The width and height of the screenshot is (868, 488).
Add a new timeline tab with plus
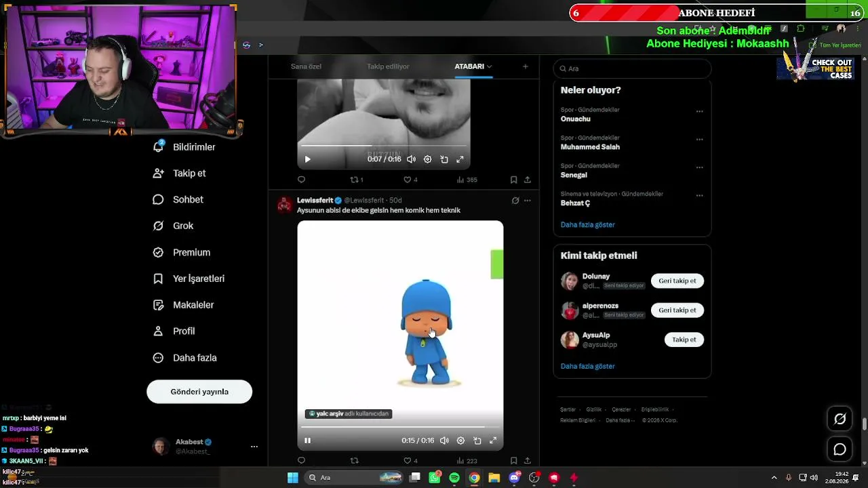point(525,66)
